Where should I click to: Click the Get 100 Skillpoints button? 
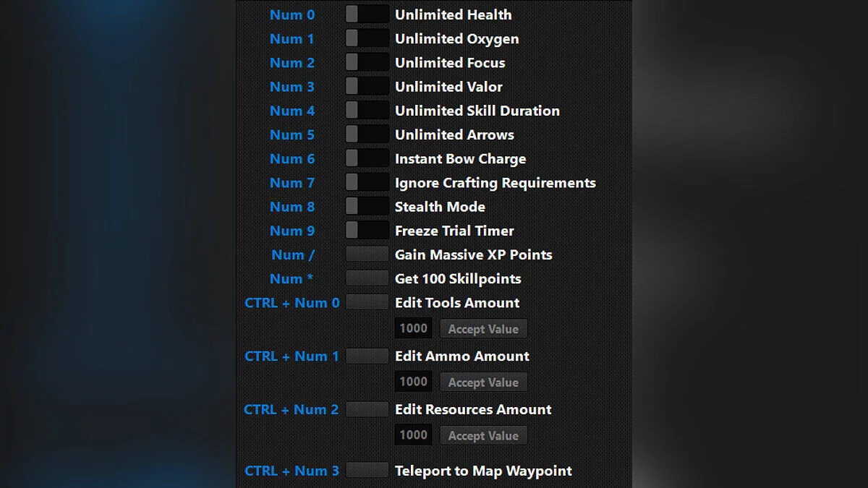367,278
